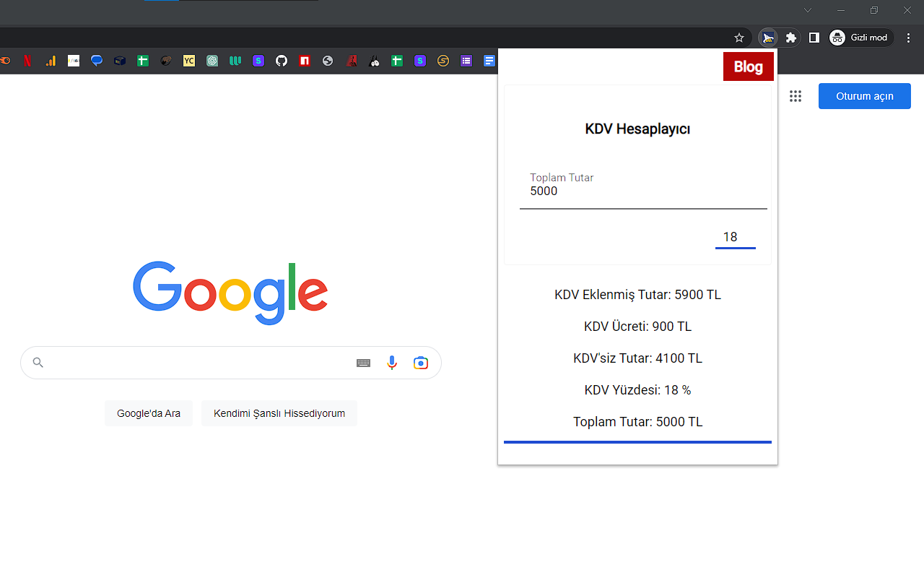924x578 pixels.
Task: Open the dark blue box bookmark
Action: [120, 61]
